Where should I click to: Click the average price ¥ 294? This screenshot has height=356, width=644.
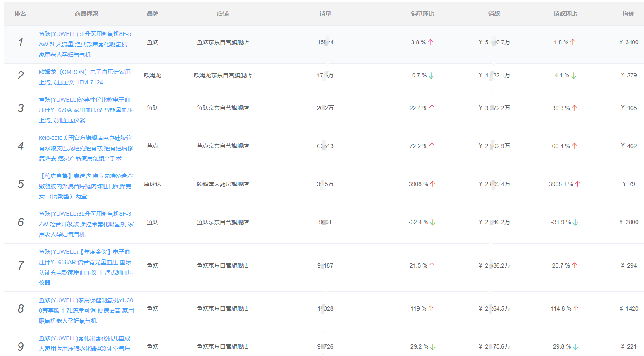click(629, 265)
